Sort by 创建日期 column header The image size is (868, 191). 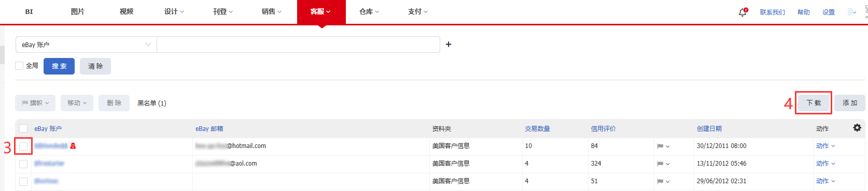(x=709, y=129)
